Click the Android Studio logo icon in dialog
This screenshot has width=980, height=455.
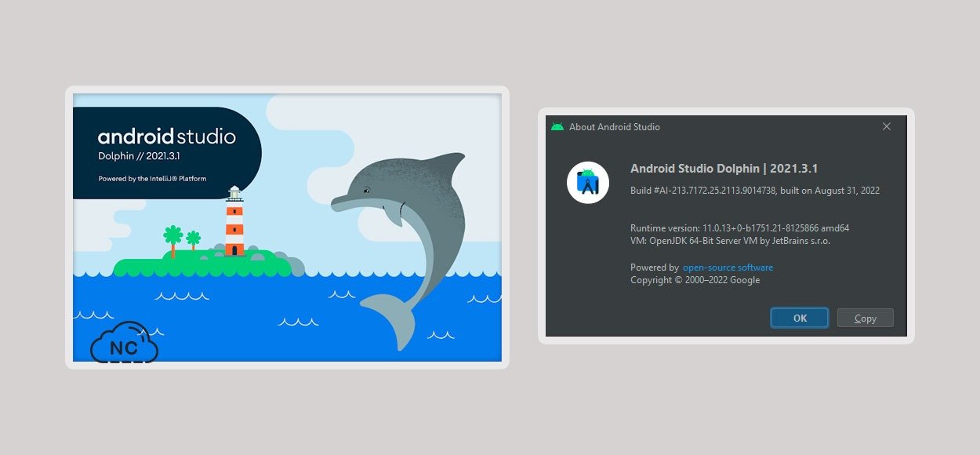pos(588,182)
